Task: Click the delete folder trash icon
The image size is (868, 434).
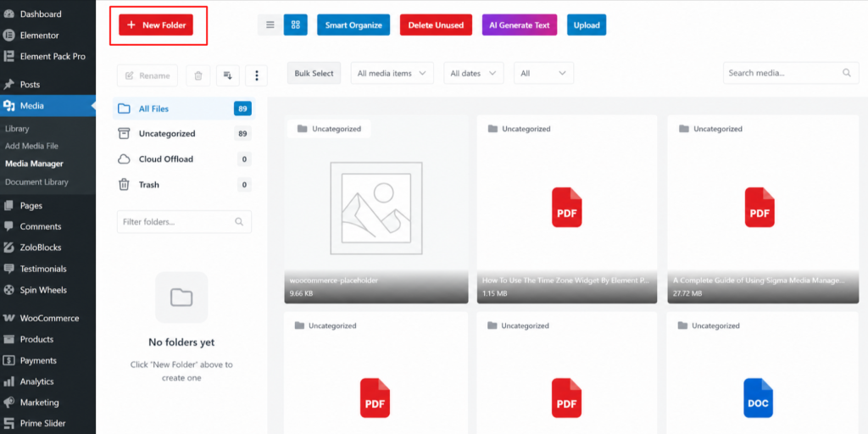Action: (198, 75)
